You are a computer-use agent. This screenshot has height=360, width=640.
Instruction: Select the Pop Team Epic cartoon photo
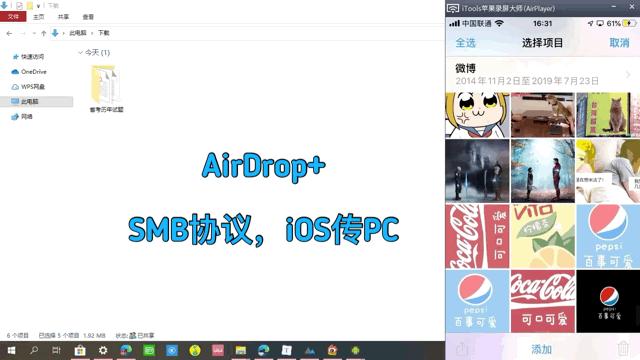tap(478, 115)
